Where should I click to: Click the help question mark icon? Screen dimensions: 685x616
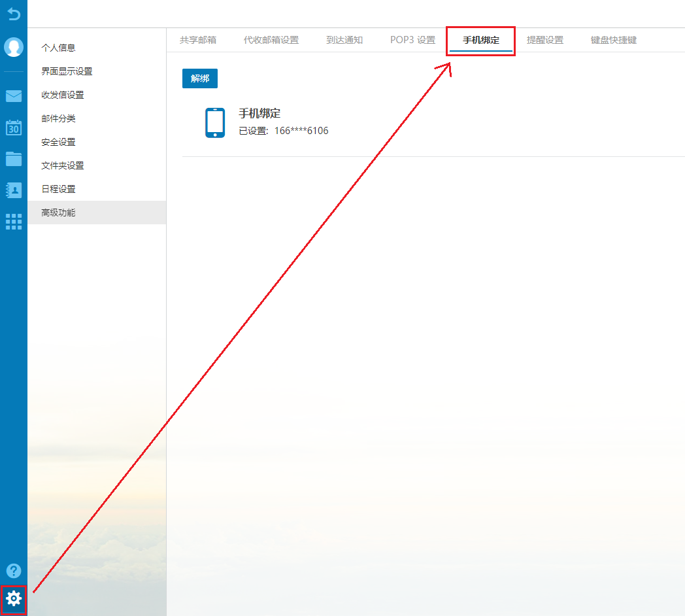coord(14,570)
